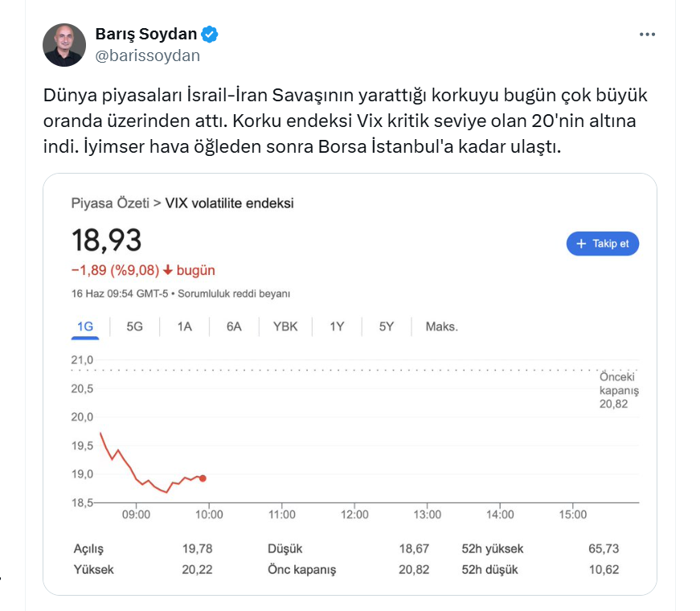Select the Maks. chart range tab
The image size is (700, 611).
442,327
